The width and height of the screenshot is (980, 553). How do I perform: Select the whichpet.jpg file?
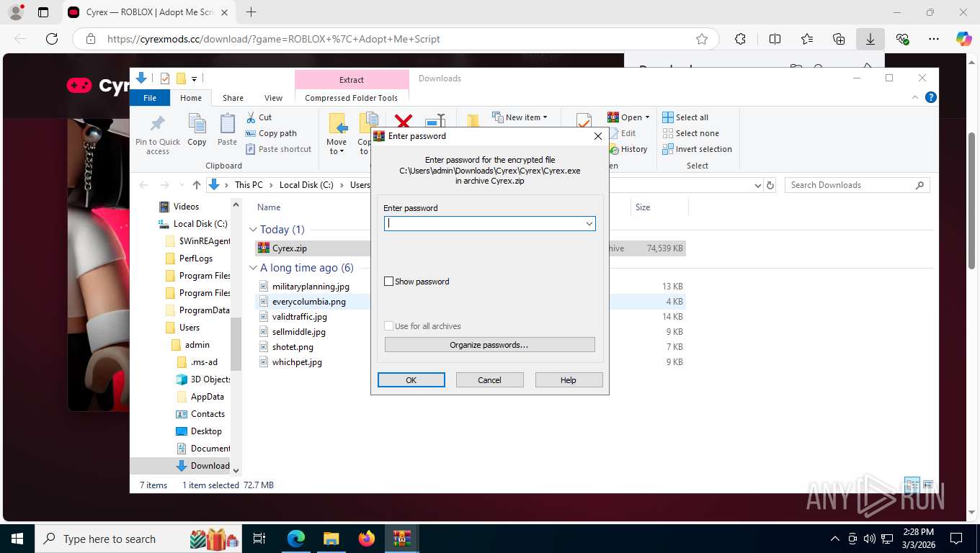[297, 362]
